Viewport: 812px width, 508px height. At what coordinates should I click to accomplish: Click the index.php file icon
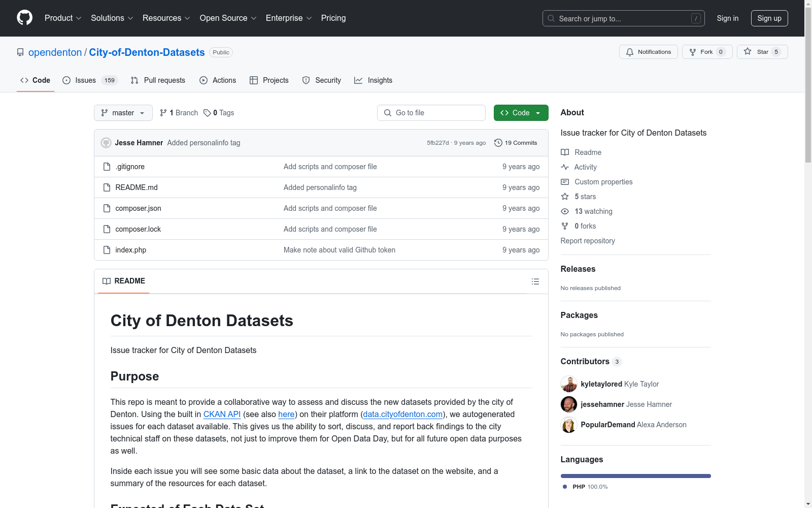pos(107,250)
